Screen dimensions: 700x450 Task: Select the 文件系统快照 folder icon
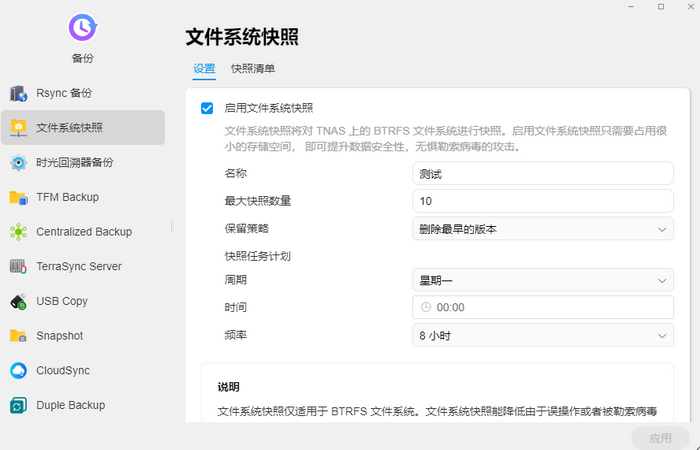18,128
